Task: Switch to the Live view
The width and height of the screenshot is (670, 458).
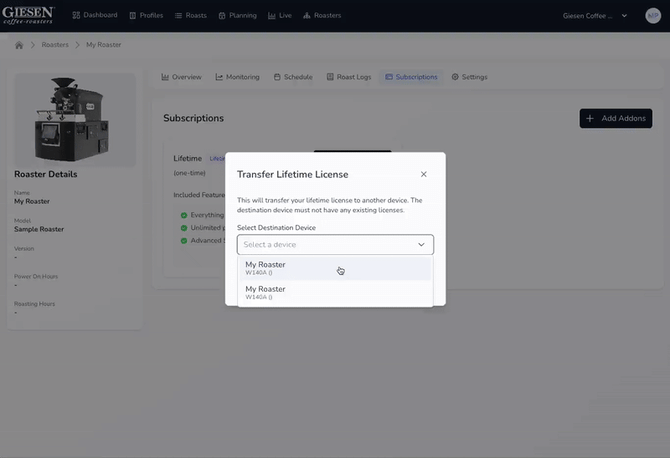Action: point(280,16)
